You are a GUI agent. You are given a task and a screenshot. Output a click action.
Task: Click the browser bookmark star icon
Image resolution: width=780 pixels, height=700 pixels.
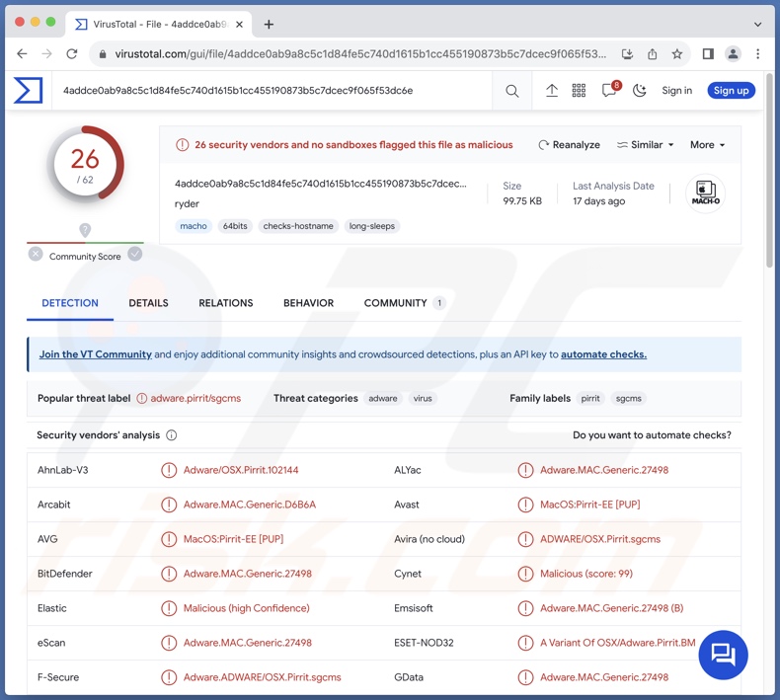pos(677,54)
